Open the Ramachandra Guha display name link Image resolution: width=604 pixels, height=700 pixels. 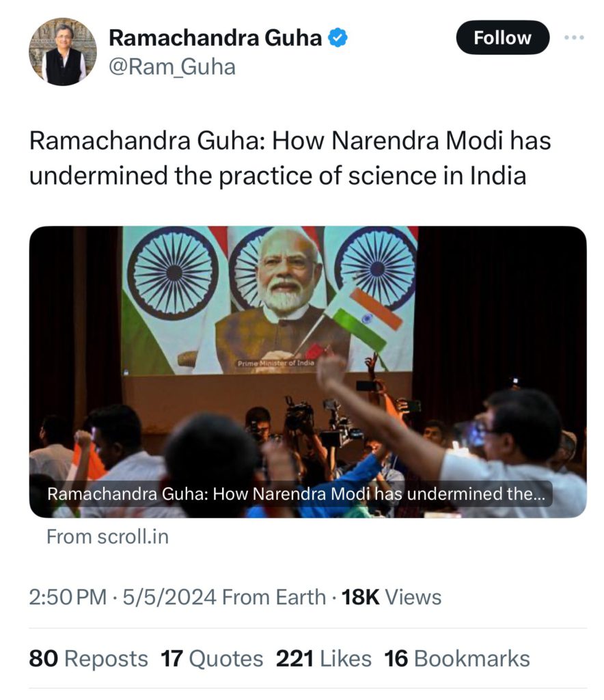[215, 38]
